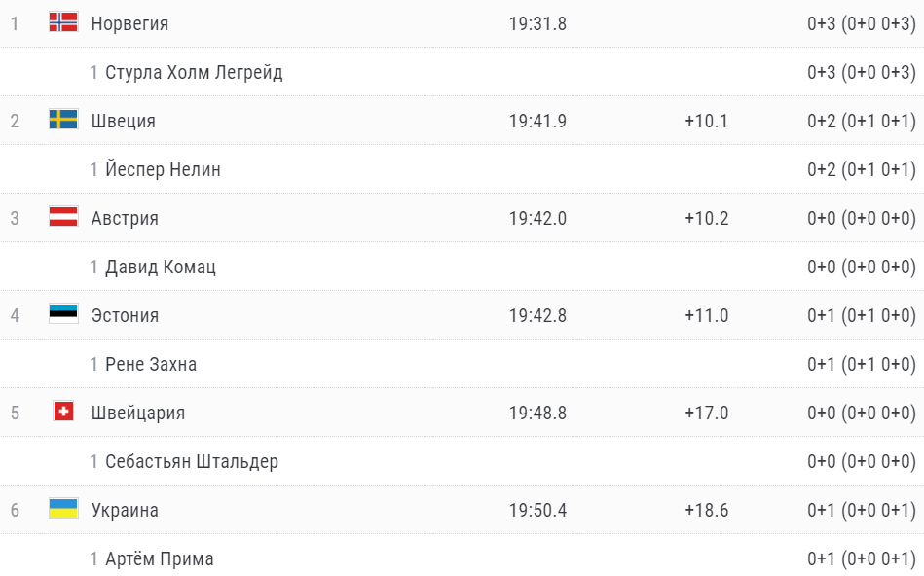Screen dimensions: 924x576
Task: Click the Switzerland flag icon
Action: 63,412
